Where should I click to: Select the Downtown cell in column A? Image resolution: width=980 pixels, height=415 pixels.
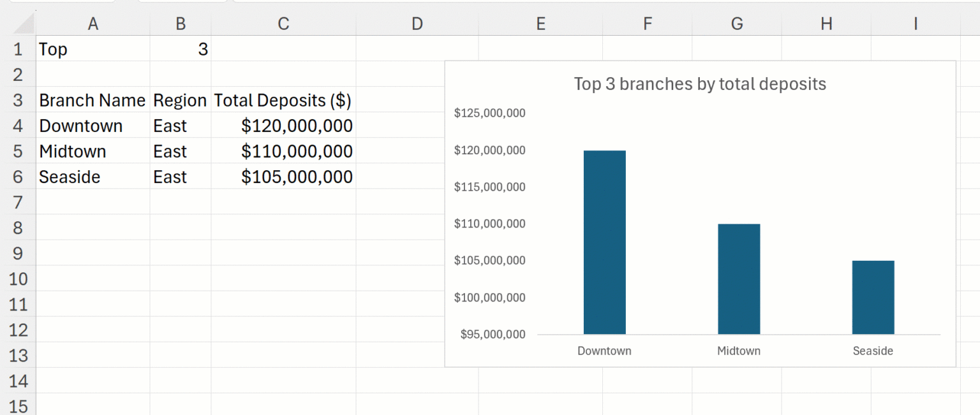pos(93,126)
